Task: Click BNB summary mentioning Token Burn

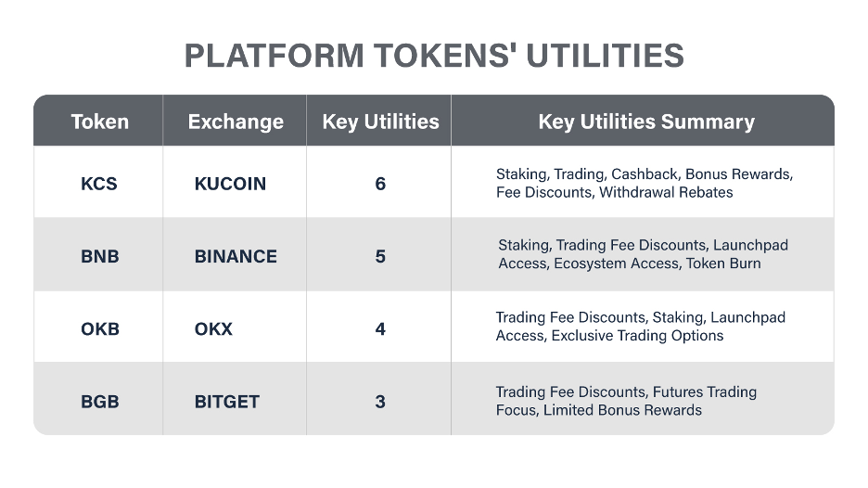Action: [x=644, y=253]
